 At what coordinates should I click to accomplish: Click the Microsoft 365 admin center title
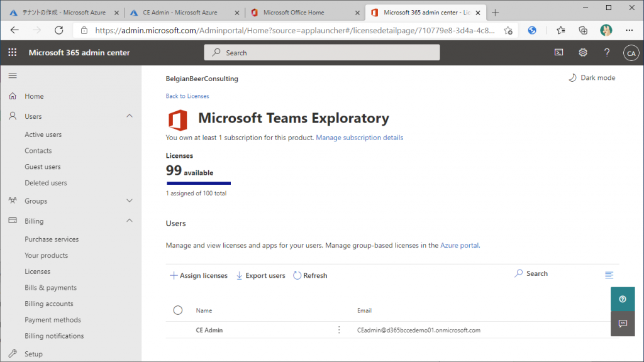79,53
